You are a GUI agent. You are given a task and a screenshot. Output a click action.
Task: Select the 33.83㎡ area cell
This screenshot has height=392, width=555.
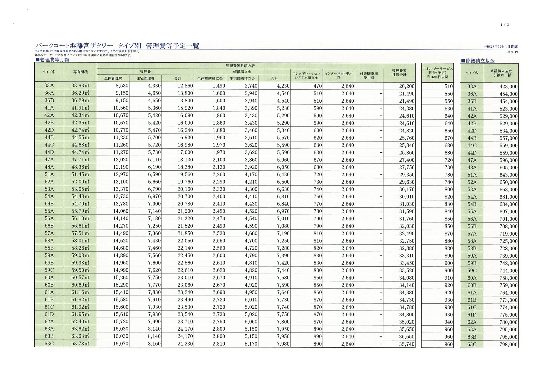click(80, 86)
